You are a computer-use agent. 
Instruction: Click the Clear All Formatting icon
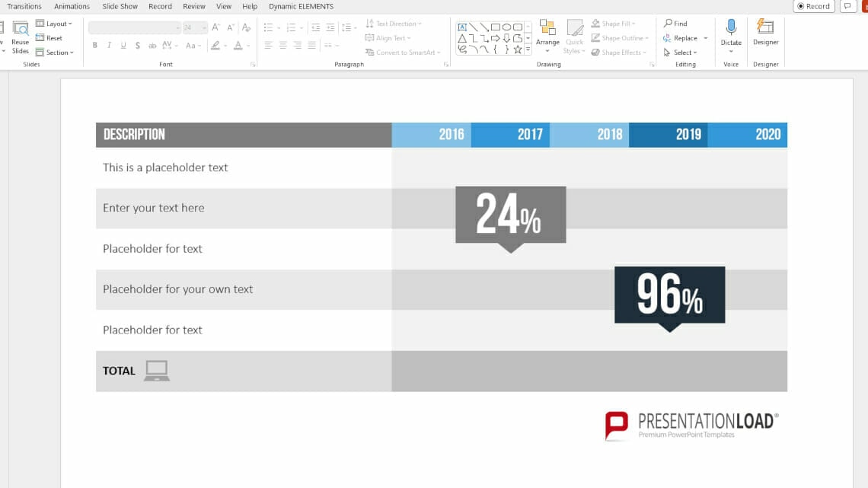246,27
